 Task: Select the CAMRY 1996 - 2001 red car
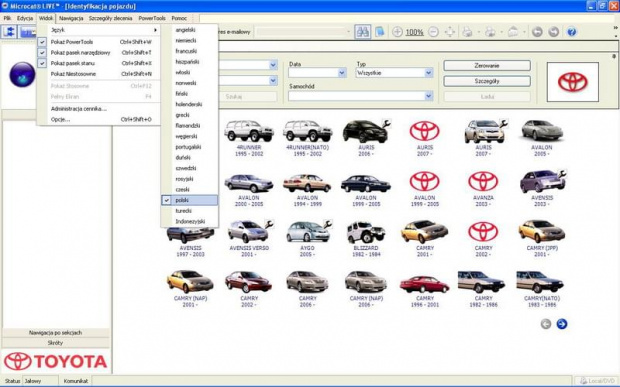coord(425,289)
